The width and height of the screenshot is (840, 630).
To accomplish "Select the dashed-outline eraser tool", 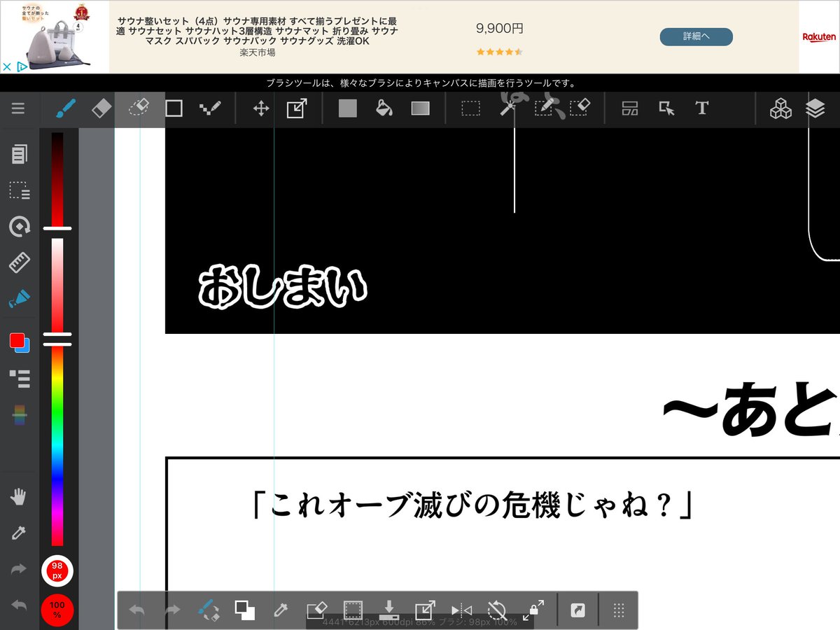I will pyautogui.click(x=139, y=108).
